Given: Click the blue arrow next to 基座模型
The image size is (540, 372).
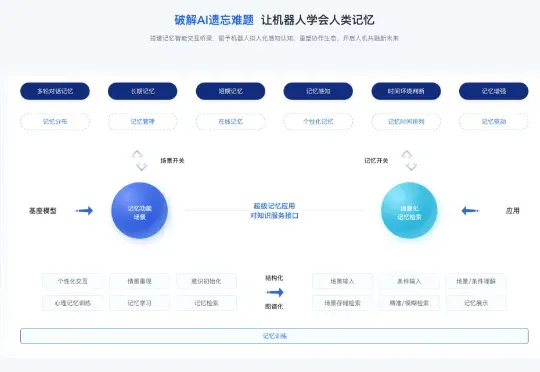Looking at the screenshot, I should coord(84,210).
